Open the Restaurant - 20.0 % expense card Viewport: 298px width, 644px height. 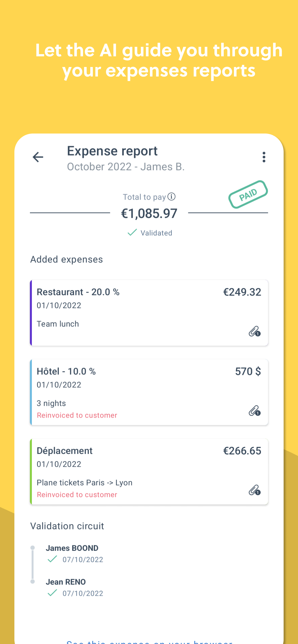149,313
